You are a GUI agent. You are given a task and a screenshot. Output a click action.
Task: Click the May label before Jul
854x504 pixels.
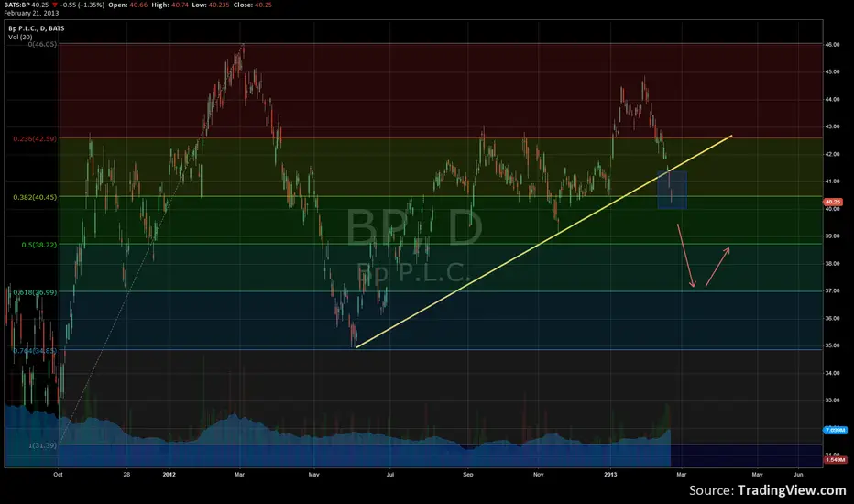click(313, 475)
